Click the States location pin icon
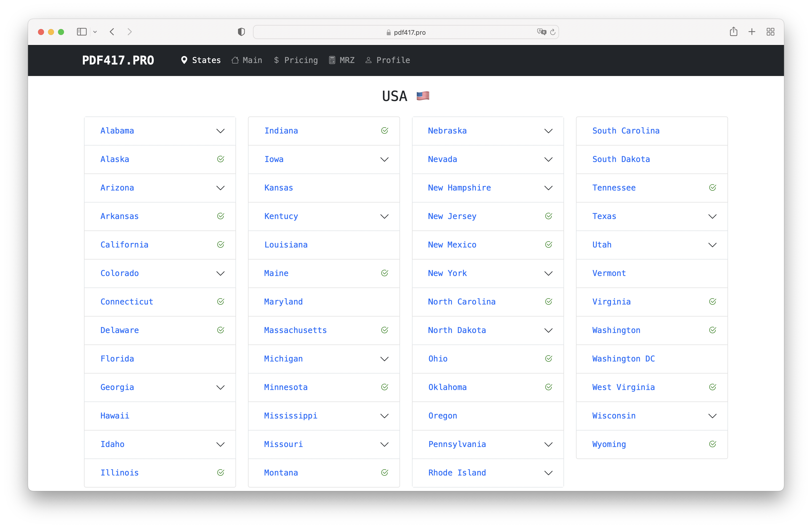 pos(184,60)
